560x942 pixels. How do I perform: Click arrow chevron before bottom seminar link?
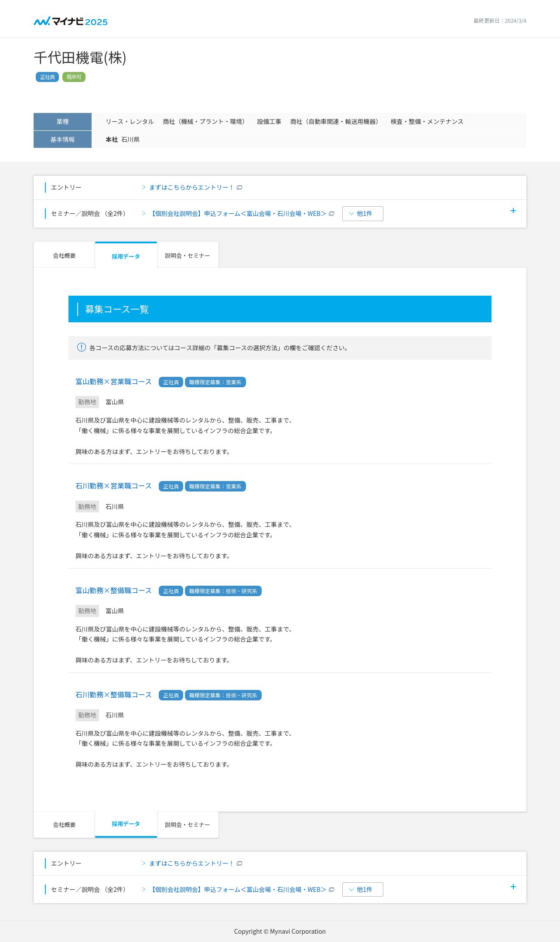(143, 890)
